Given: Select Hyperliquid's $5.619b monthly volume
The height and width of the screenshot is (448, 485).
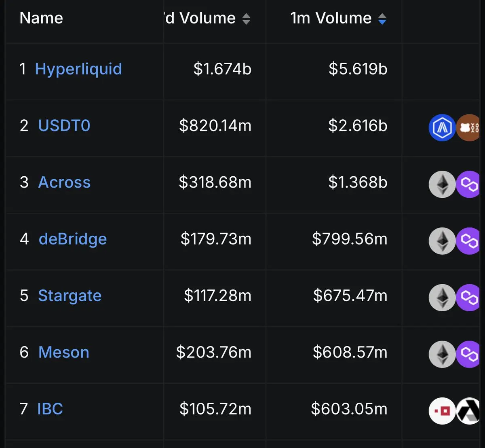Looking at the screenshot, I should tap(358, 69).
